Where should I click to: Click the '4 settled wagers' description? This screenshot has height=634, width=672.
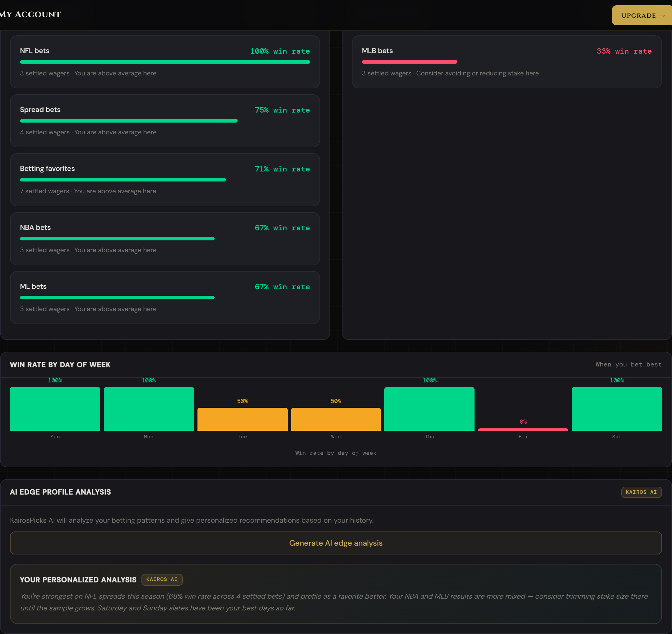pyautogui.click(x=88, y=132)
